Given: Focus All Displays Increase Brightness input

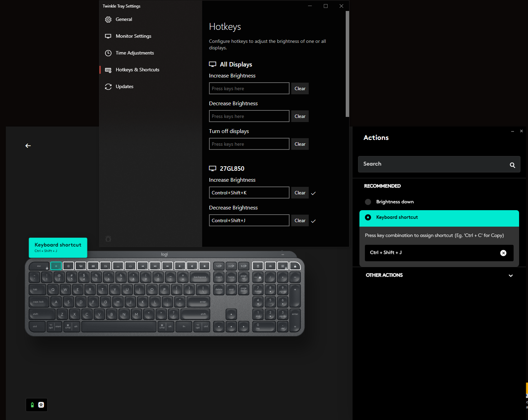Looking at the screenshot, I should 249,88.
